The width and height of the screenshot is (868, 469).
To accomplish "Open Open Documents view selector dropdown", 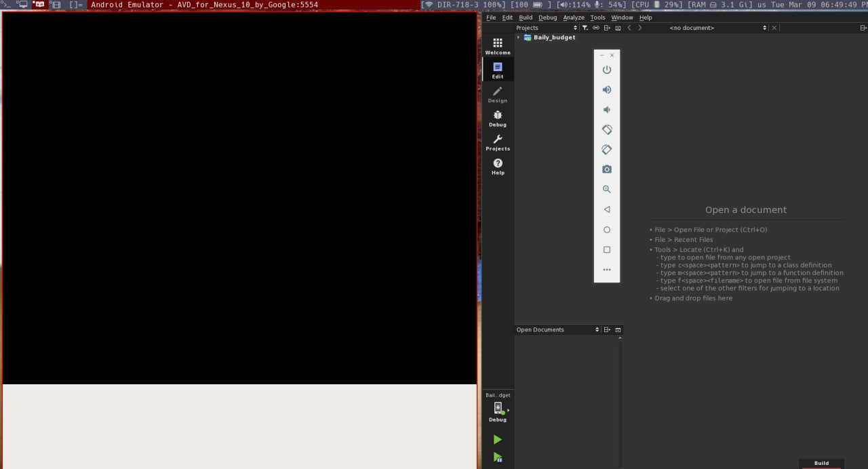I will tap(557, 329).
